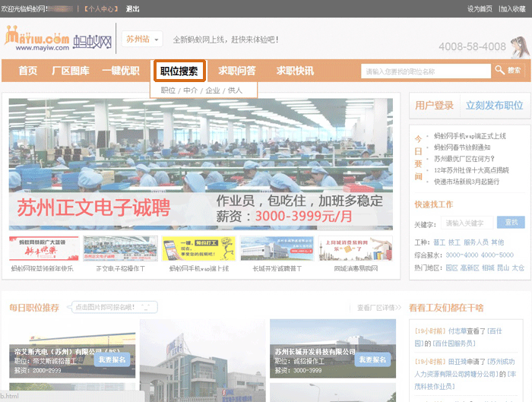This screenshot has height=402, width=532.
Task: Open 求职问答 in the navigation bar
Action: [x=237, y=71]
